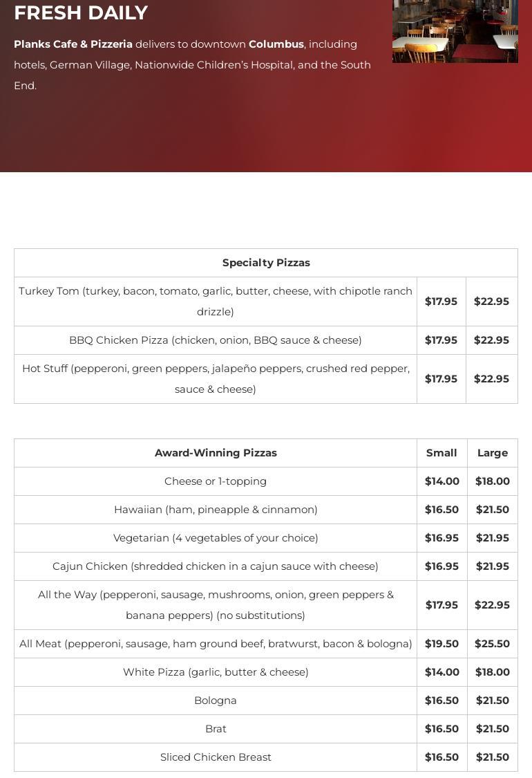Click the restaurant interior photo
Image resolution: width=532 pixels, height=778 pixels.
(455, 30)
